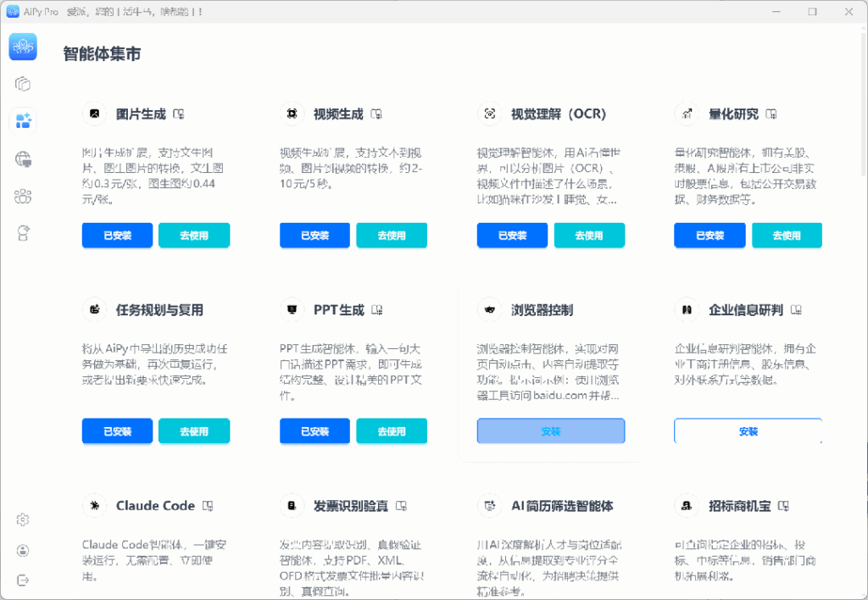
Task: Open the globe monitor sidebar icon
Action: click(x=23, y=158)
